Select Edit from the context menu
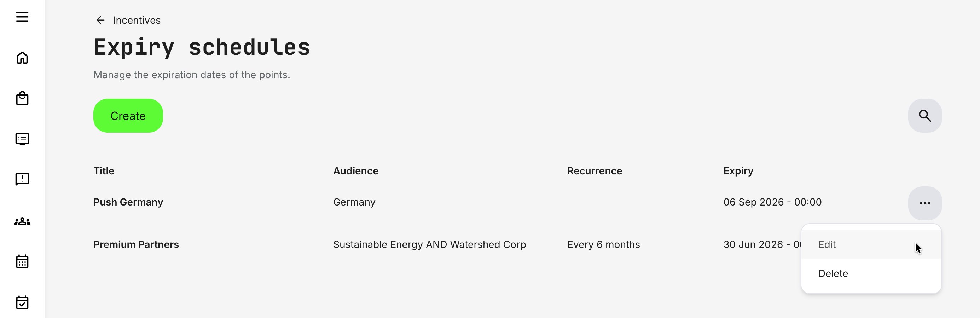 (x=827, y=244)
